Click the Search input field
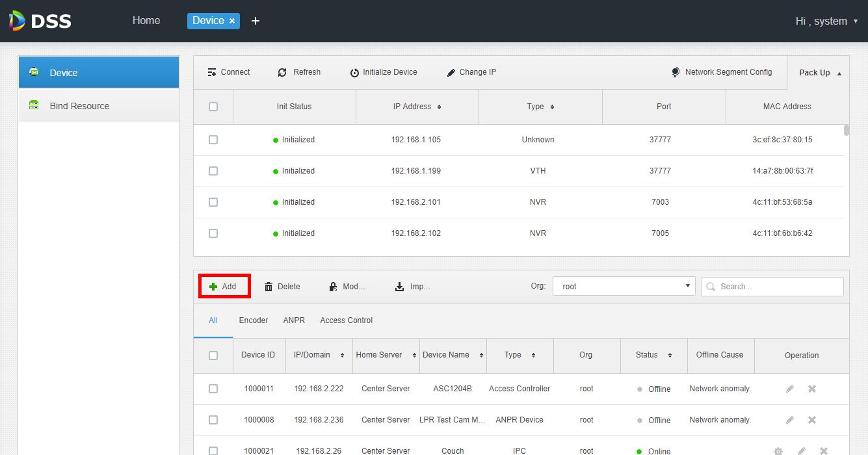Screen dimensions: 868x455 click(772, 286)
